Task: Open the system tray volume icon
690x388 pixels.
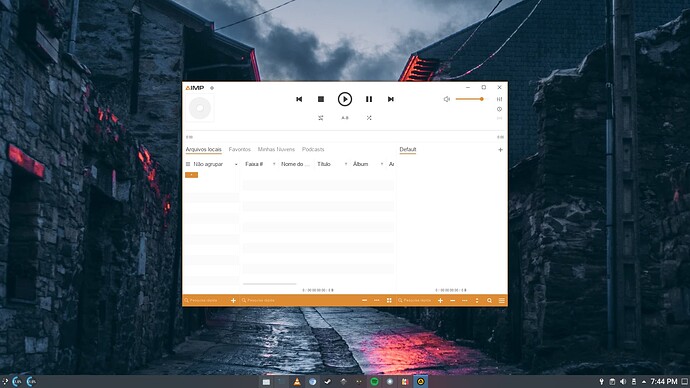Action: coord(623,381)
